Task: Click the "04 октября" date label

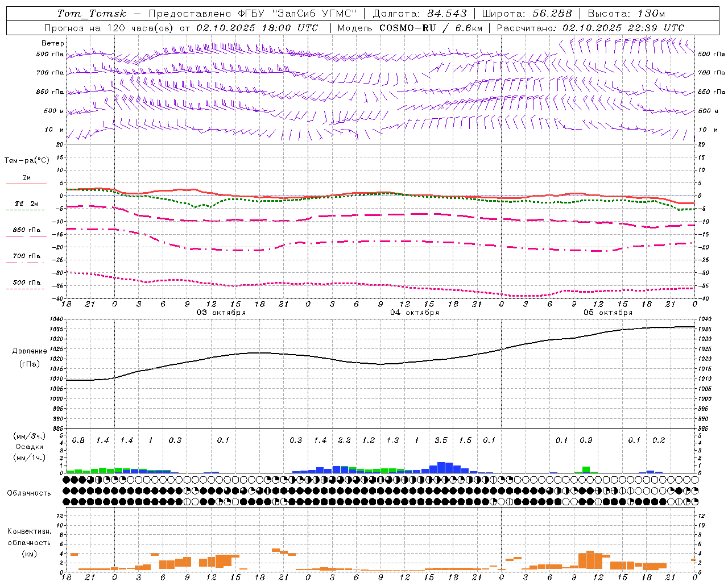Action: 415,313
